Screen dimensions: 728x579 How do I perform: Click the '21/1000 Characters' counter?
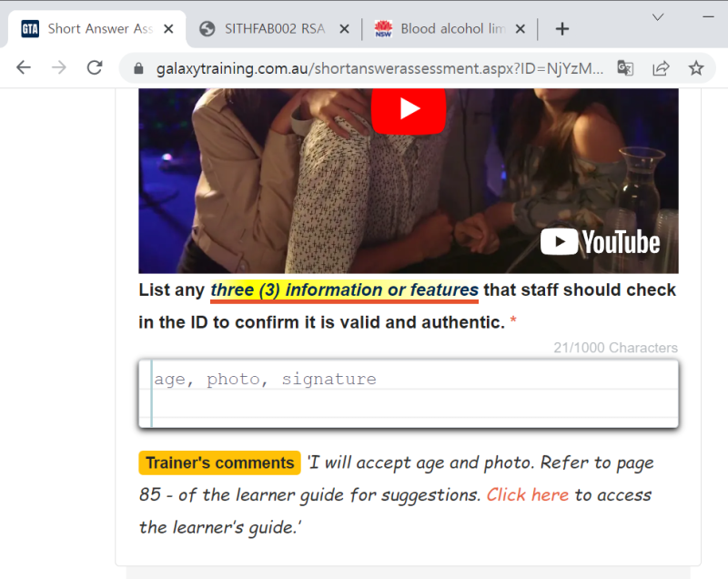click(x=615, y=348)
